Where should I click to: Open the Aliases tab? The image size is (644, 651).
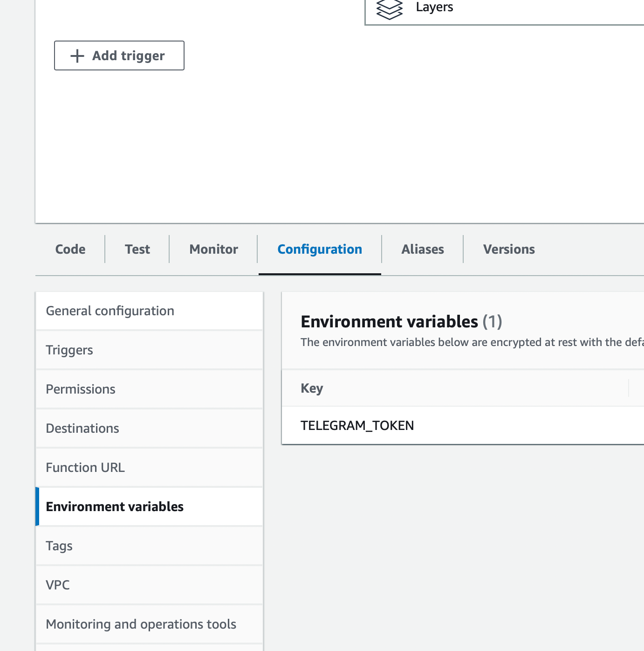pos(423,249)
